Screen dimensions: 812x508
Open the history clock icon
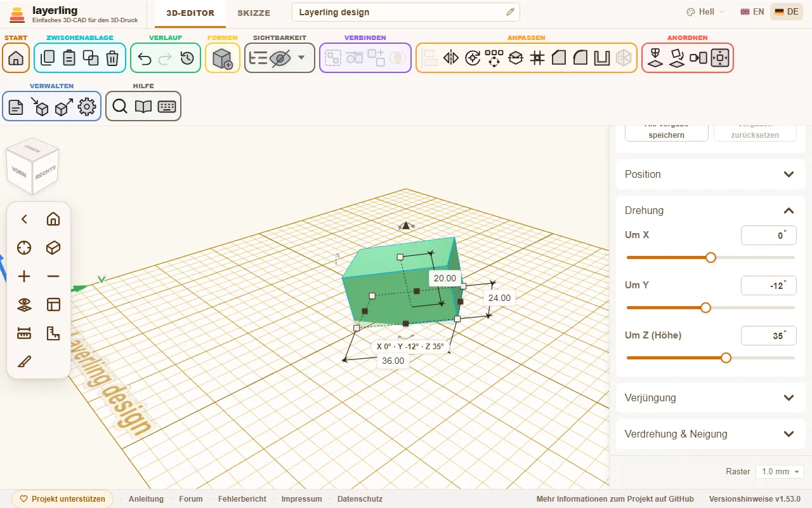(x=187, y=58)
